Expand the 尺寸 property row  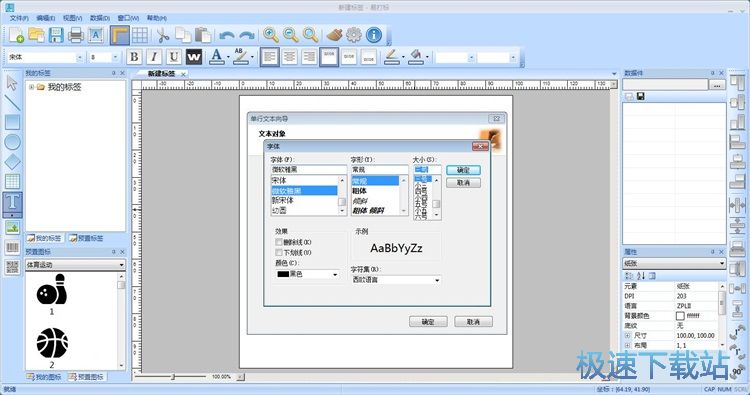point(627,336)
